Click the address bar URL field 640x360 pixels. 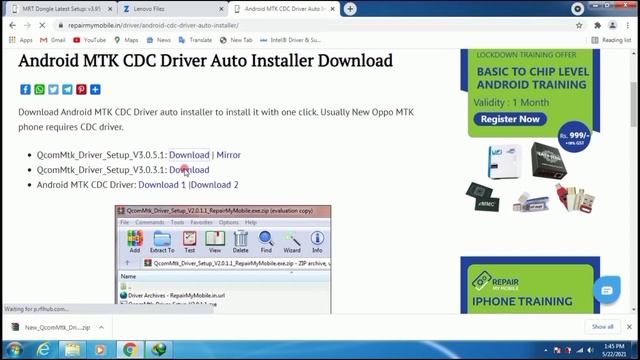click(314, 25)
